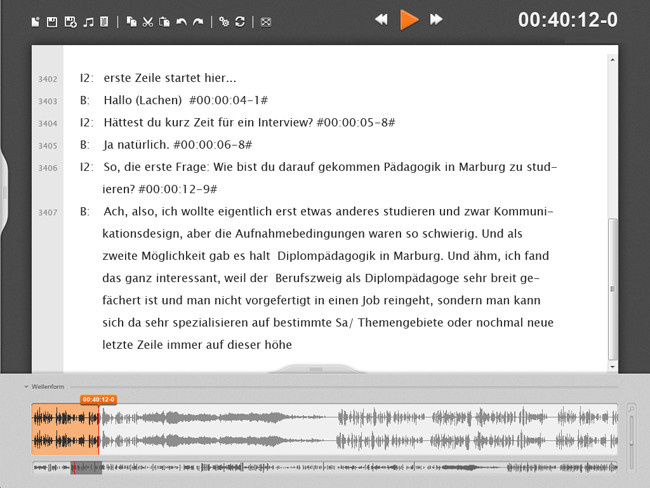Select line number 3402
This screenshot has width=650, height=488.
48,79
